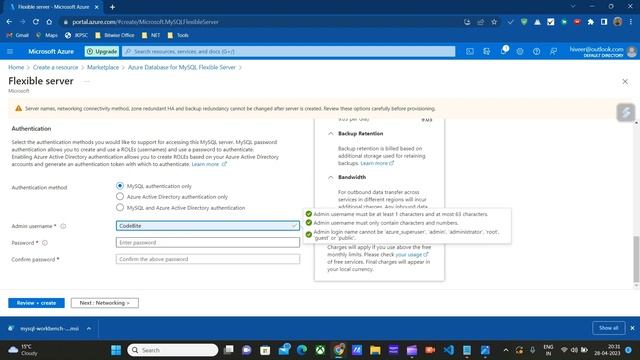This screenshot has width=640, height=360.
Task: Select the Flexible server browser tab
Action: tap(53, 7)
